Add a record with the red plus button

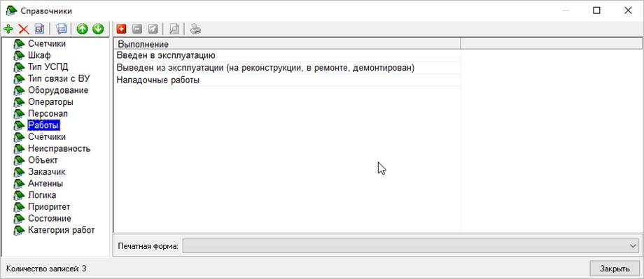pos(122,29)
